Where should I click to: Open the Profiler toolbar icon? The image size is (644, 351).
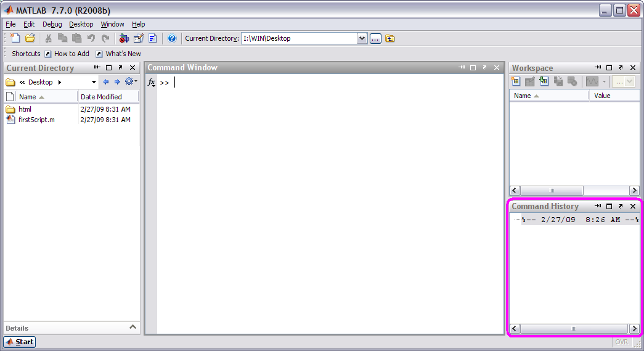152,38
